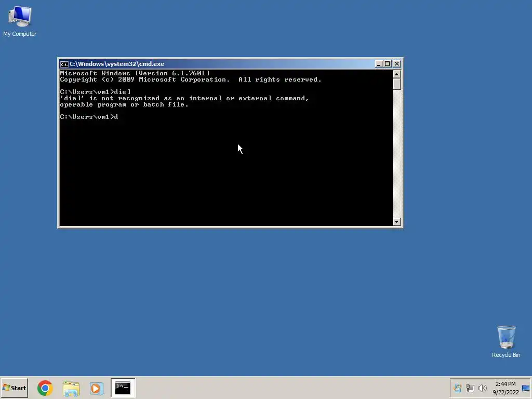Viewport: 532px width, 399px height.
Task: Maximize the cmd.exe window
Action: point(388,64)
